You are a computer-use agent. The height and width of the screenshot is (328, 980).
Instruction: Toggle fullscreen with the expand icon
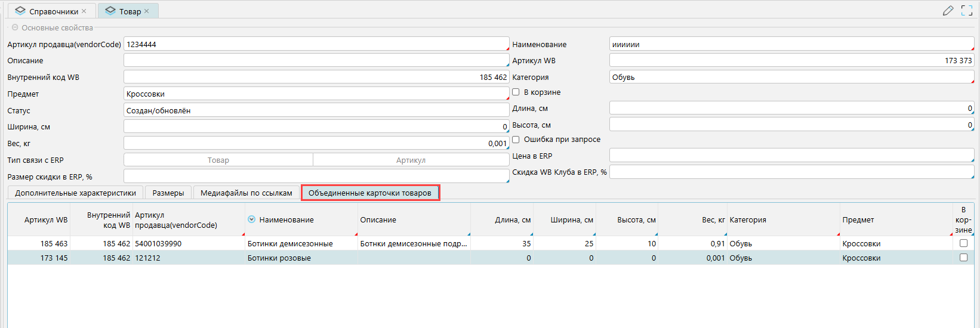[967, 11]
